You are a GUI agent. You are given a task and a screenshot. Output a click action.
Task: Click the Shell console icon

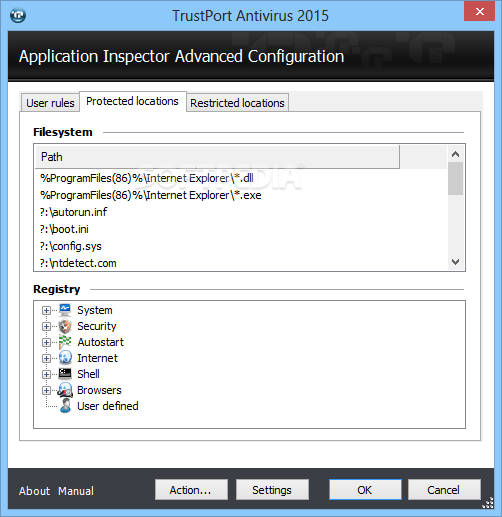(x=65, y=374)
